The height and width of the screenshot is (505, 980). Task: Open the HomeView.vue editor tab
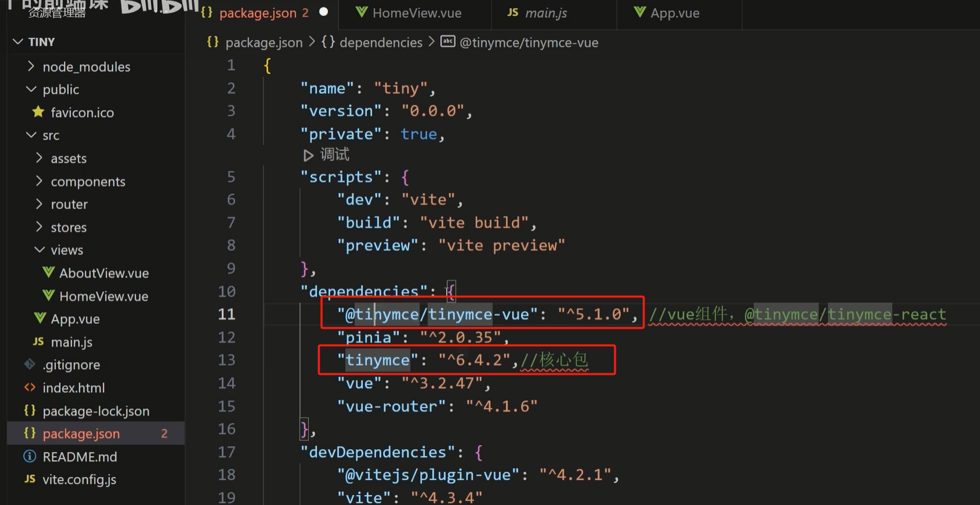[x=415, y=13]
